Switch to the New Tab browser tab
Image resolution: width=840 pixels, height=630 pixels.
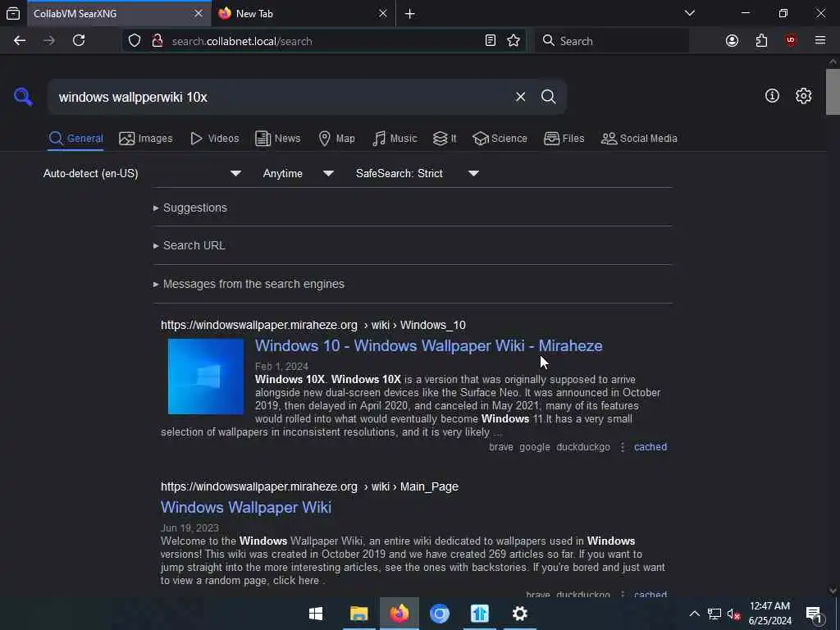304,14
